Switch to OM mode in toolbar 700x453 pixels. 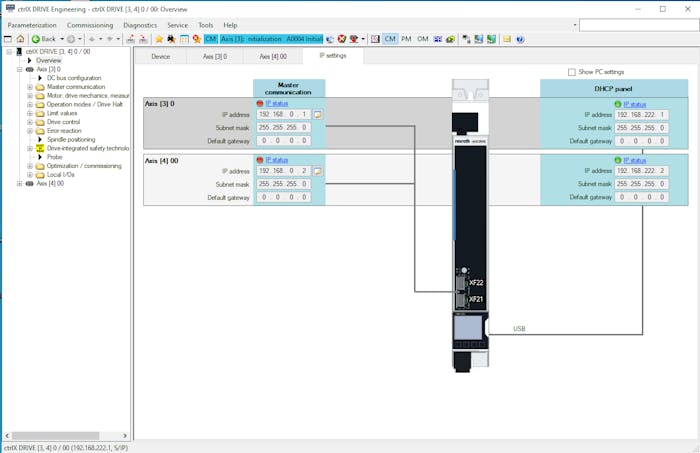click(422, 39)
